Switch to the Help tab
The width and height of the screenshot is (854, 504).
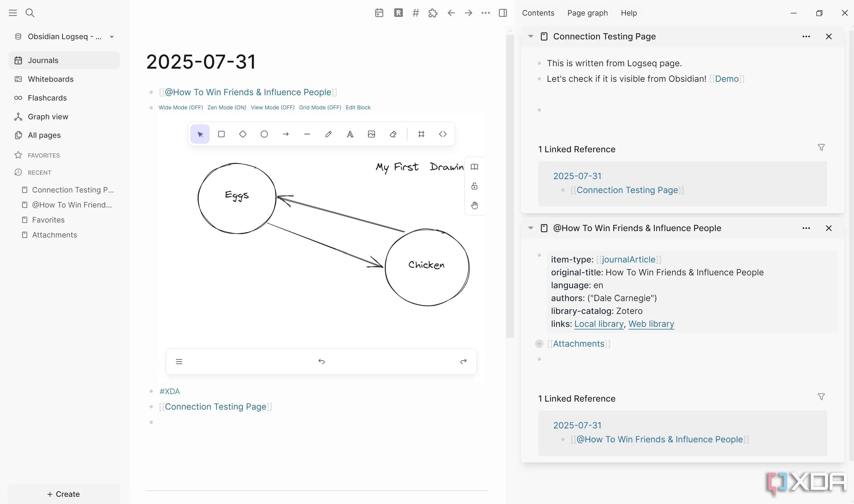tap(629, 13)
